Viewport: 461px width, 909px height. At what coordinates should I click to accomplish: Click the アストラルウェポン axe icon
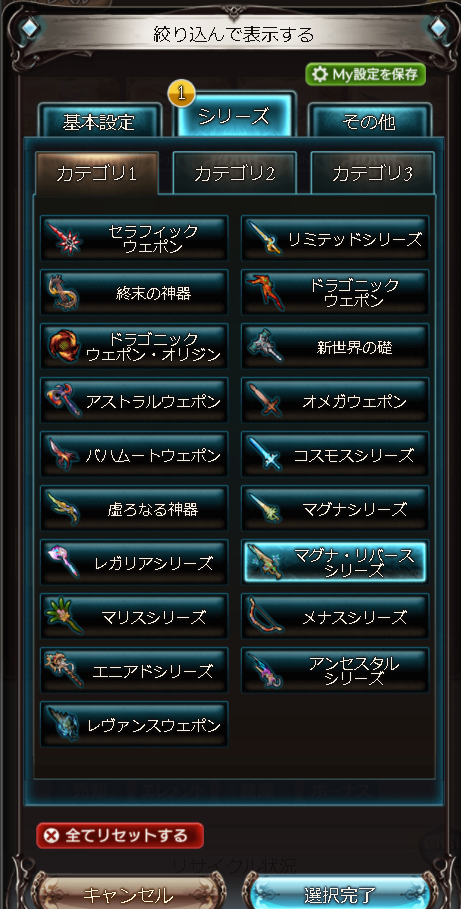(x=64, y=401)
